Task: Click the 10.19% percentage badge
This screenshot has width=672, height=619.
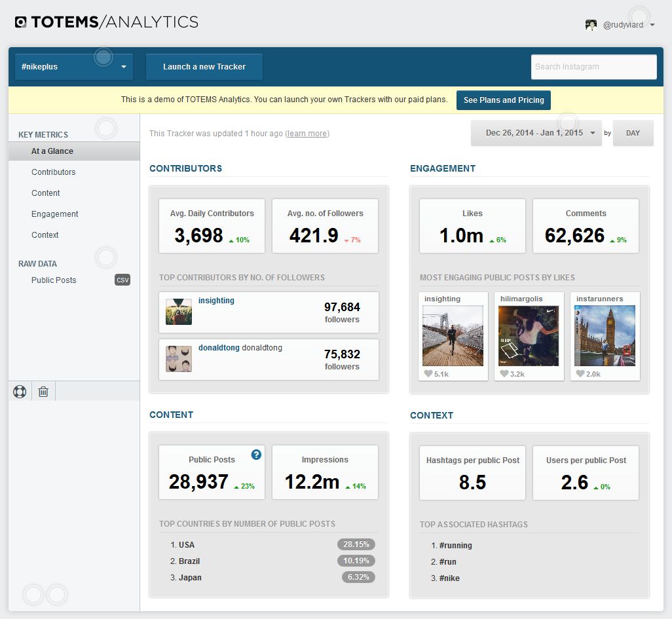Action: click(356, 560)
